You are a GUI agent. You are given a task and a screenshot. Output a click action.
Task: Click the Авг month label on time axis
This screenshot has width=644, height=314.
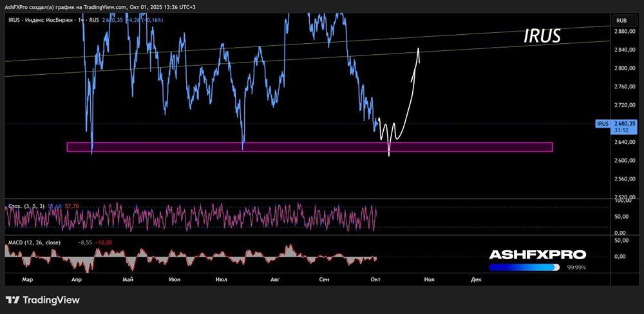(x=274, y=279)
